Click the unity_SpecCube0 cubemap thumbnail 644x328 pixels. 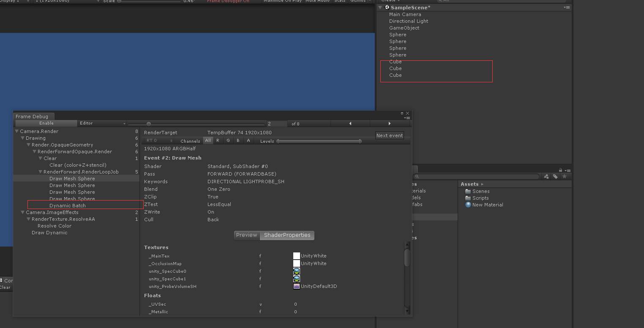[297, 271]
